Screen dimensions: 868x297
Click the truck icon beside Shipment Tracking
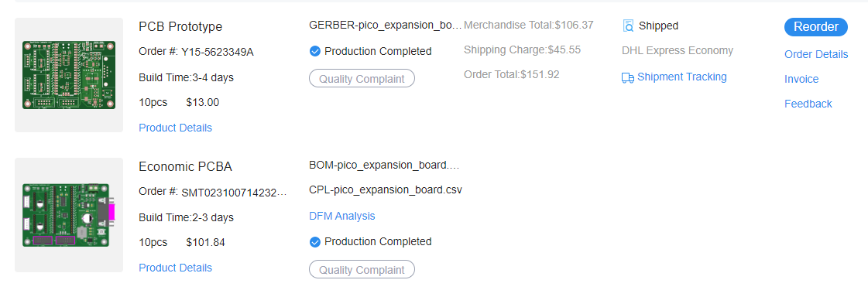[x=628, y=77]
